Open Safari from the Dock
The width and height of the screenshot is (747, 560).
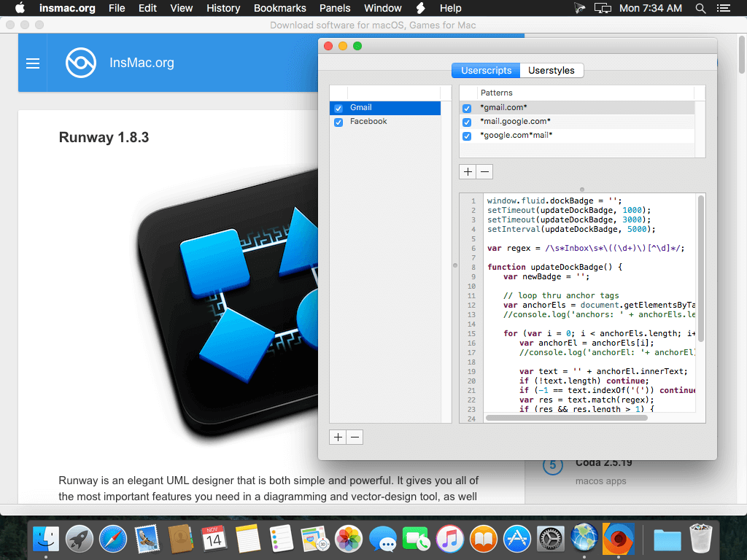coord(113,539)
